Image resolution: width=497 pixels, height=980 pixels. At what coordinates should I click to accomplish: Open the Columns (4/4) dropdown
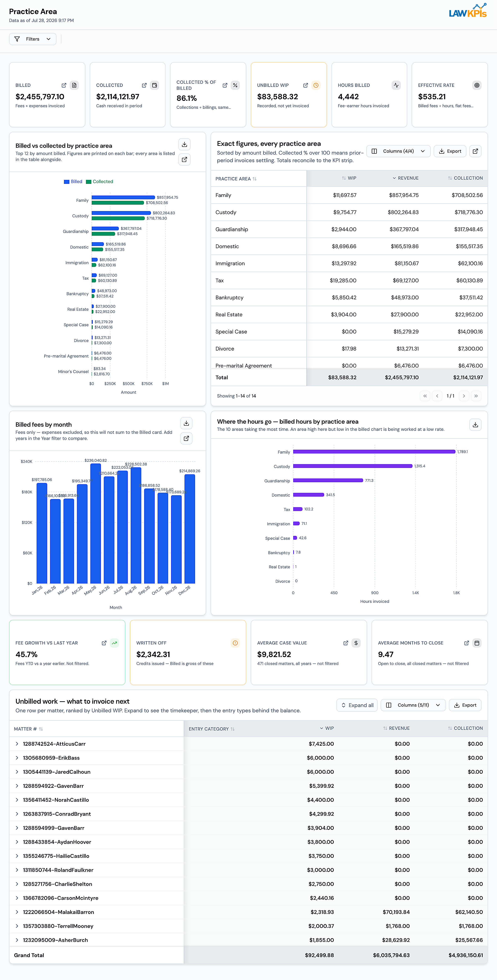pos(398,151)
